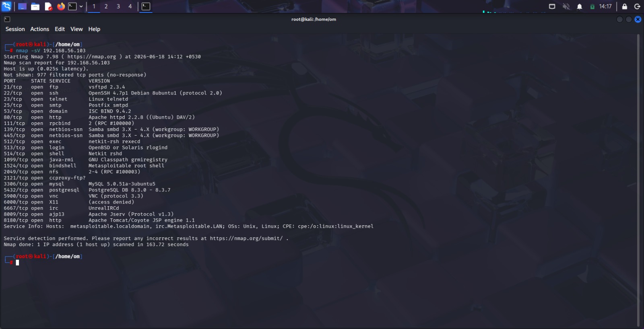Click the Apache Tomcat/Coyote JSP engine text
This screenshot has height=329, width=644.
pyautogui.click(x=142, y=220)
